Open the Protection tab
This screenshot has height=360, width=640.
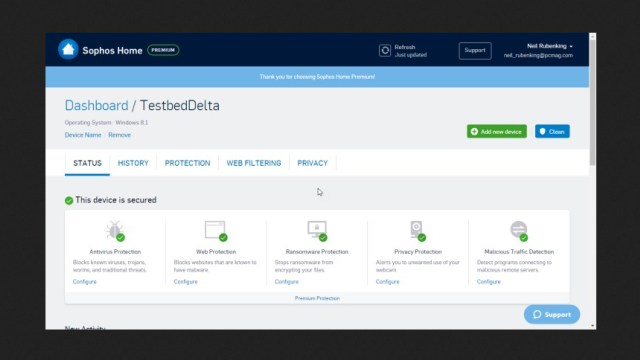(x=187, y=163)
